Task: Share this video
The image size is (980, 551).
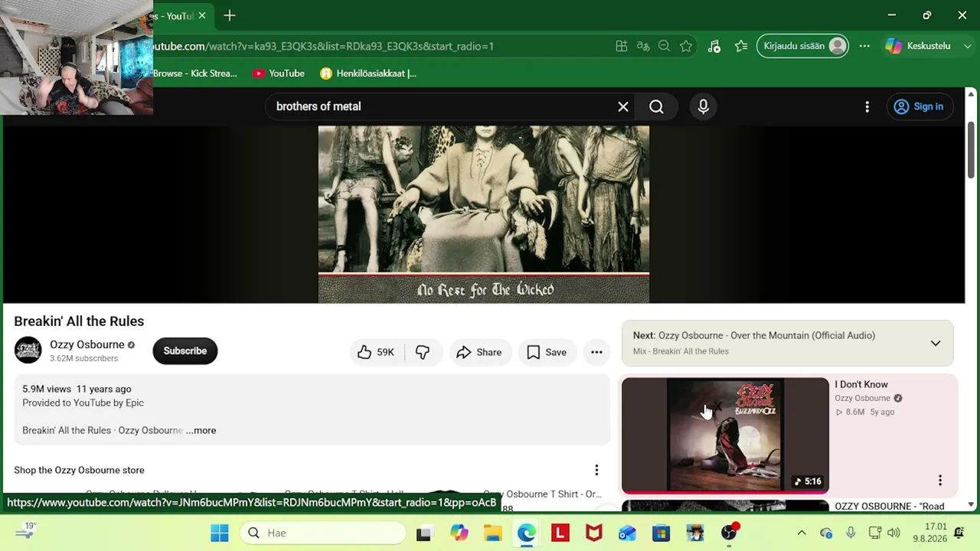Action: [479, 352]
